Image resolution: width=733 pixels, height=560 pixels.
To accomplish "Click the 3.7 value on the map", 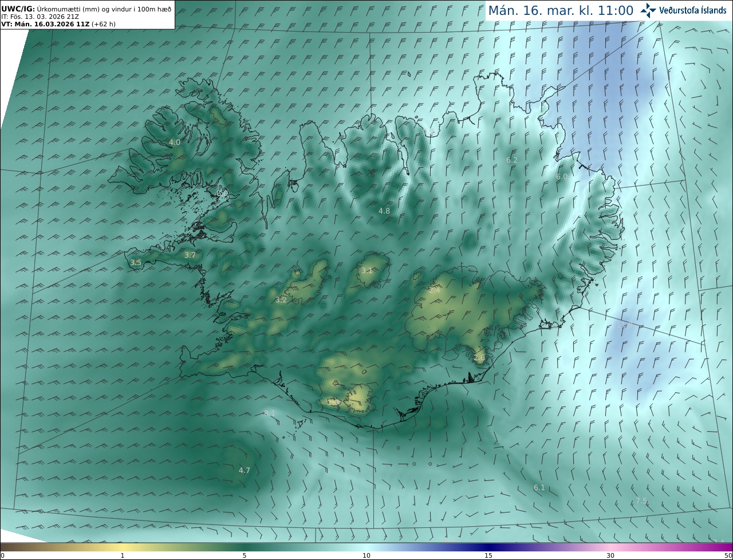I will click(x=190, y=255).
